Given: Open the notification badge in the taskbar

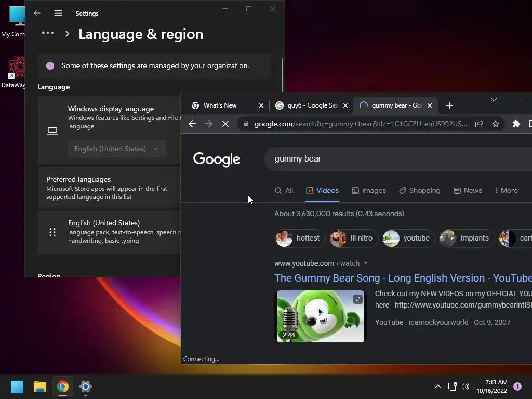Looking at the screenshot, I should click(517, 386).
